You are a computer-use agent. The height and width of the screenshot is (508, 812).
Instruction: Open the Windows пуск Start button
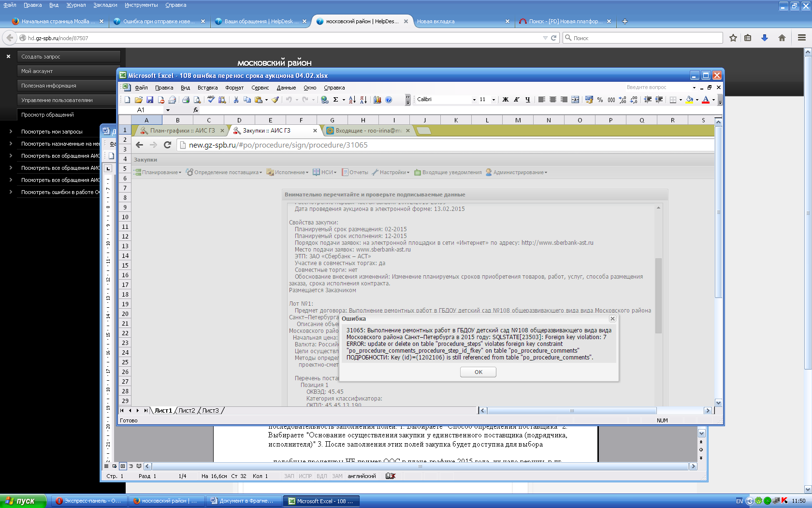[23, 501]
